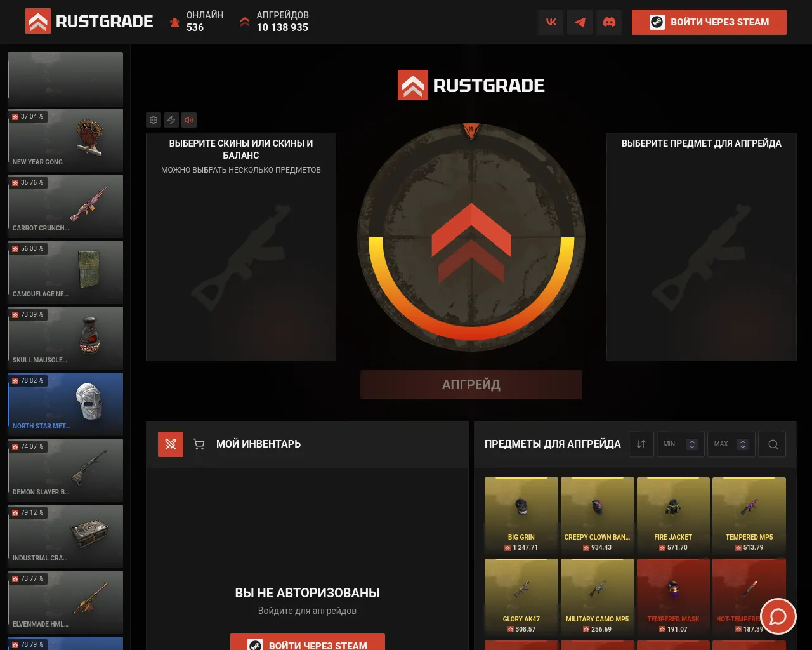Click the ПРЕДМЕТЫ ДЛЯ АПГРЕЙДА heading
The width and height of the screenshot is (812, 650).
pyautogui.click(x=553, y=444)
